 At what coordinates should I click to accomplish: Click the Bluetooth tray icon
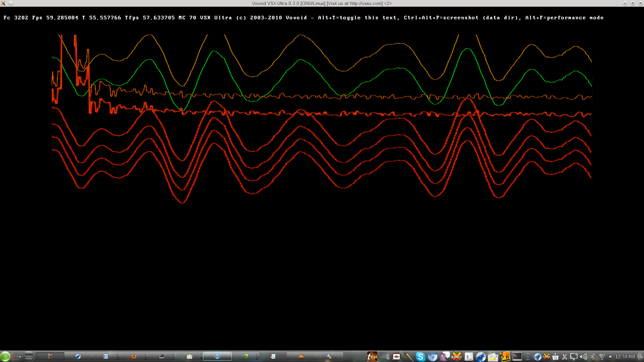[593, 357]
